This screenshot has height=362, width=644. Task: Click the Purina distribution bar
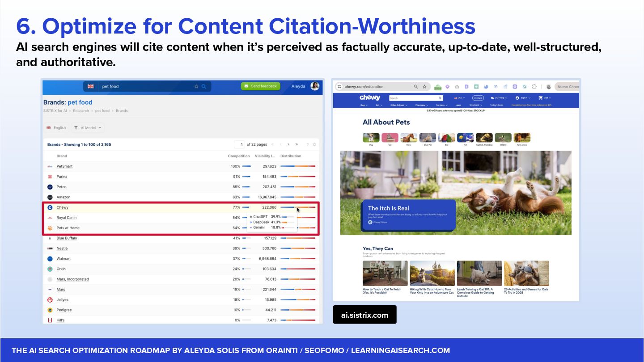pos(298,177)
